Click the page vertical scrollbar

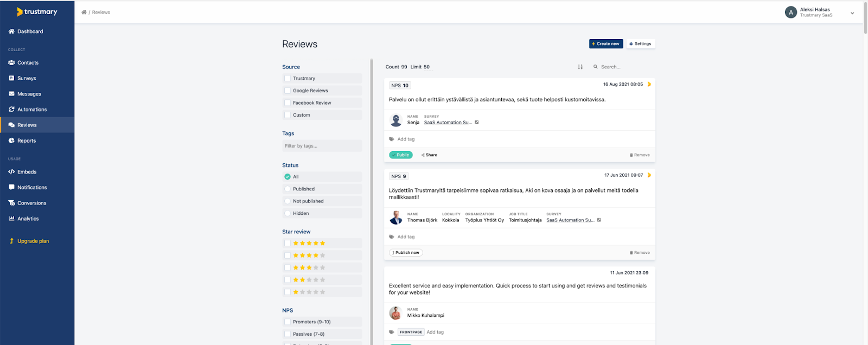865,17
